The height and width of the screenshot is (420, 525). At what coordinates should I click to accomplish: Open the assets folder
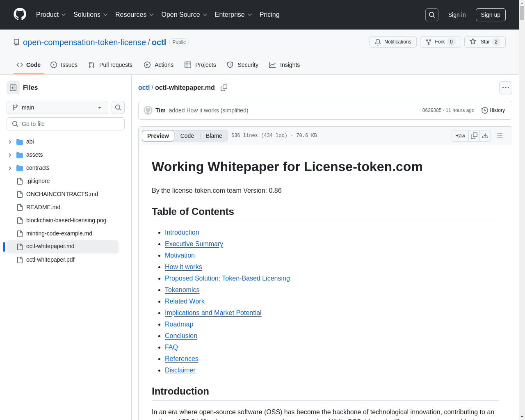click(34, 155)
